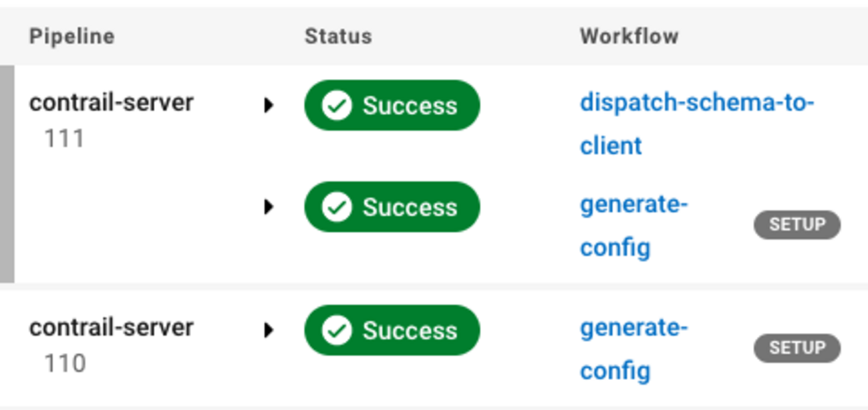Viewport: 868px width, 410px height.
Task: Expand the arrow for pipeline 110's workflow
Action: click(x=269, y=330)
